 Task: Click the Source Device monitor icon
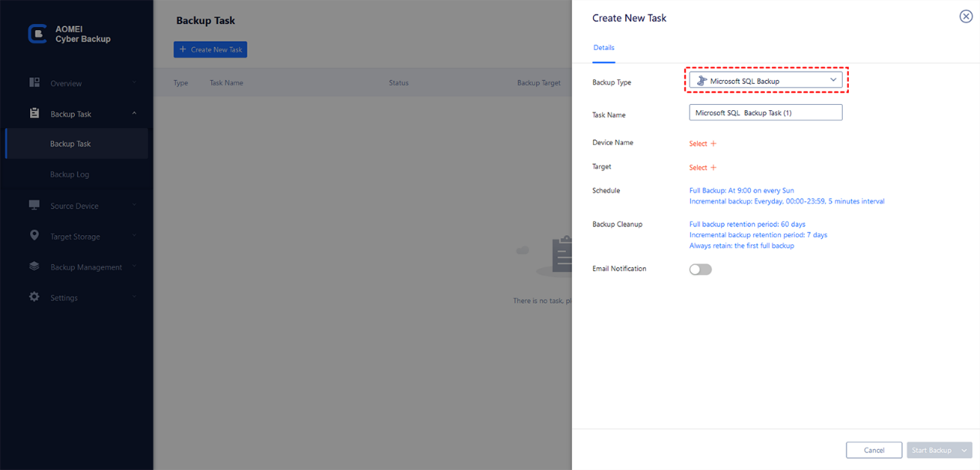[35, 205]
